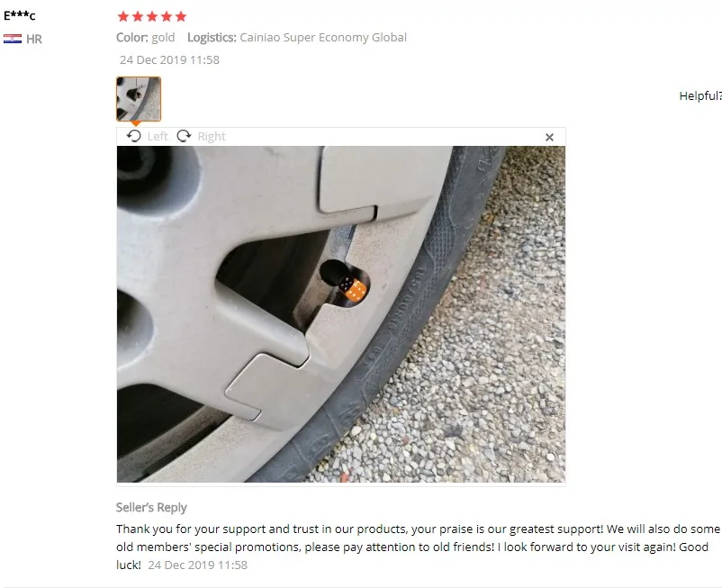Click the Cainiao Super Economy Global logistics text

pos(323,37)
